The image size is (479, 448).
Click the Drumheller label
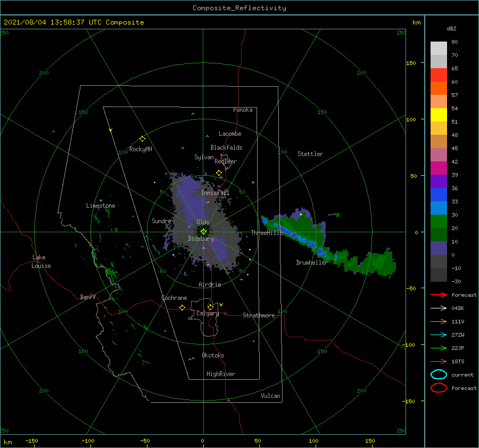[x=311, y=263]
